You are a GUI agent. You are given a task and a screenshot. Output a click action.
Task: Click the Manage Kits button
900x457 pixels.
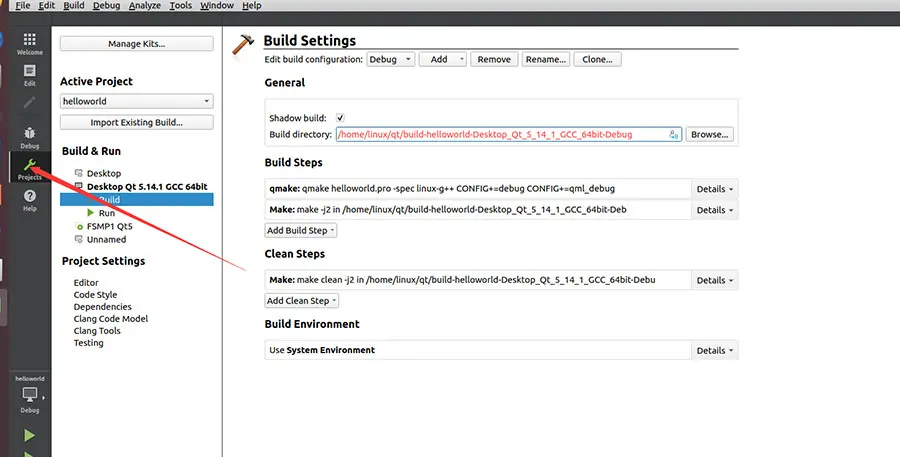(x=137, y=44)
